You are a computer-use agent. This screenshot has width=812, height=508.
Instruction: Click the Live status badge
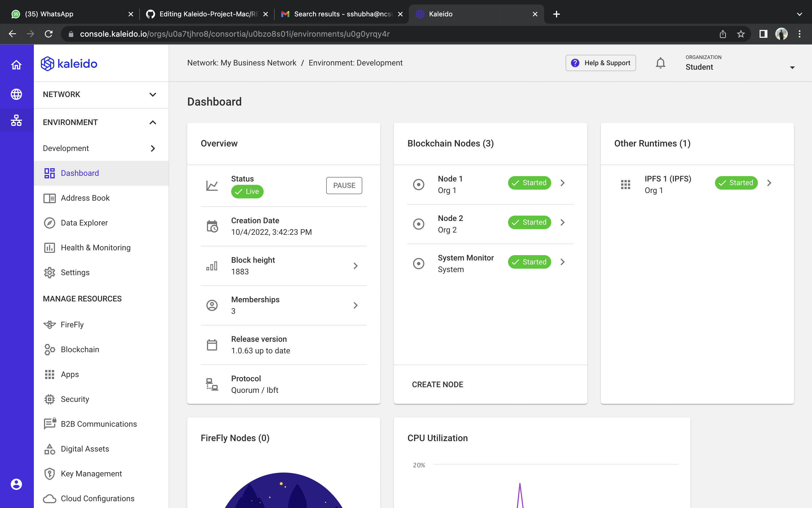[x=247, y=192]
